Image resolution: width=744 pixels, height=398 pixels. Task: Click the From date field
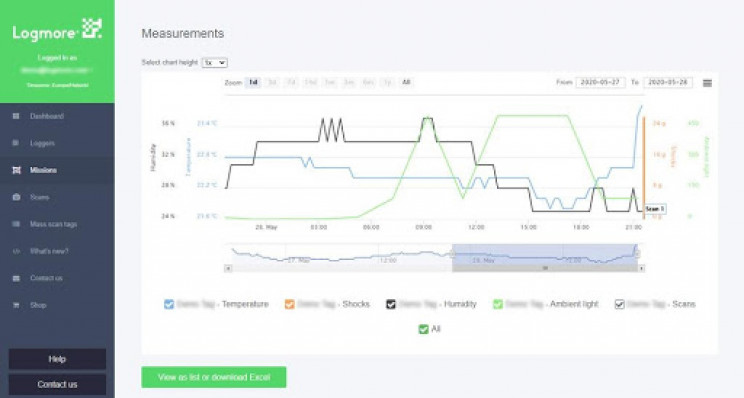pyautogui.click(x=600, y=83)
